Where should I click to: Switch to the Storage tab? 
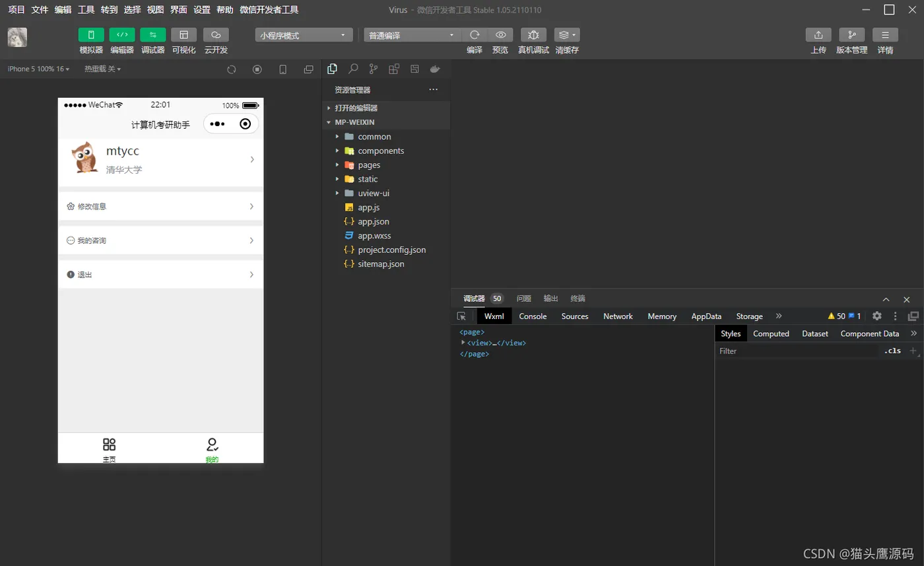click(749, 316)
